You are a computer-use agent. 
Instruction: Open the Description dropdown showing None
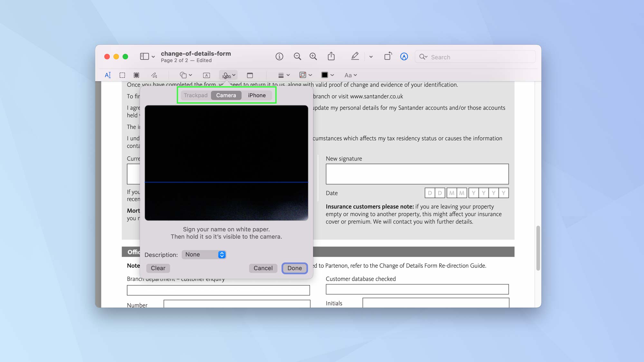204,255
